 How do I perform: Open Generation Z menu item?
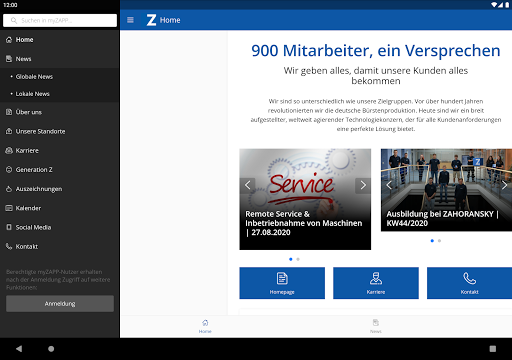(x=60, y=170)
